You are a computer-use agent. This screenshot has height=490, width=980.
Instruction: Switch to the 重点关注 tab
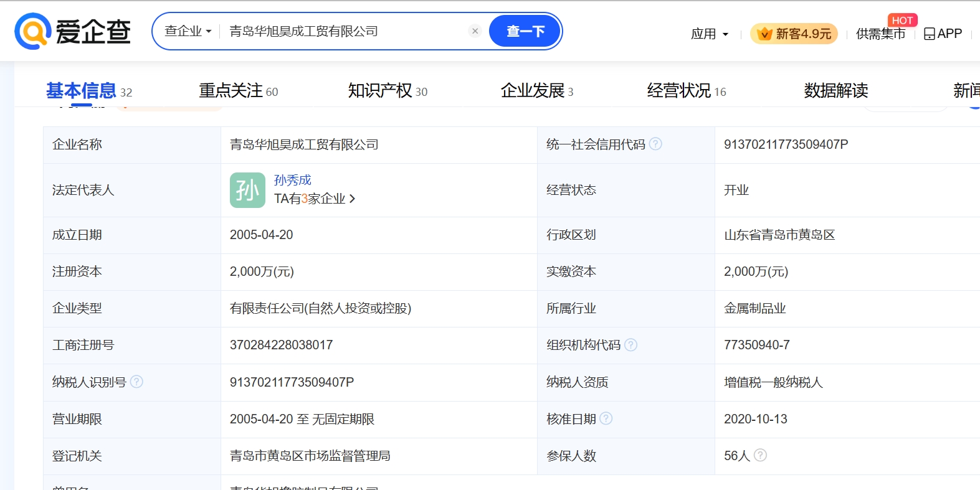[239, 91]
